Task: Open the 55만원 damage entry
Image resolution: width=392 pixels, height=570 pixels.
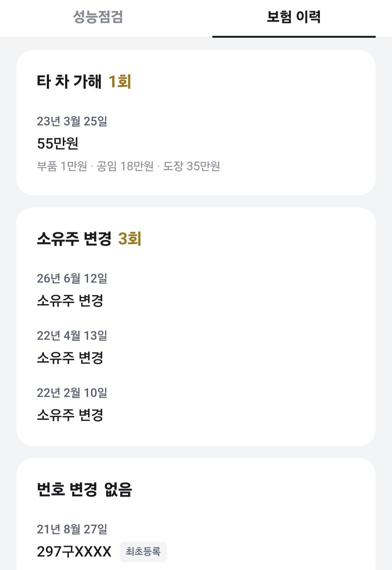Action: (x=58, y=143)
